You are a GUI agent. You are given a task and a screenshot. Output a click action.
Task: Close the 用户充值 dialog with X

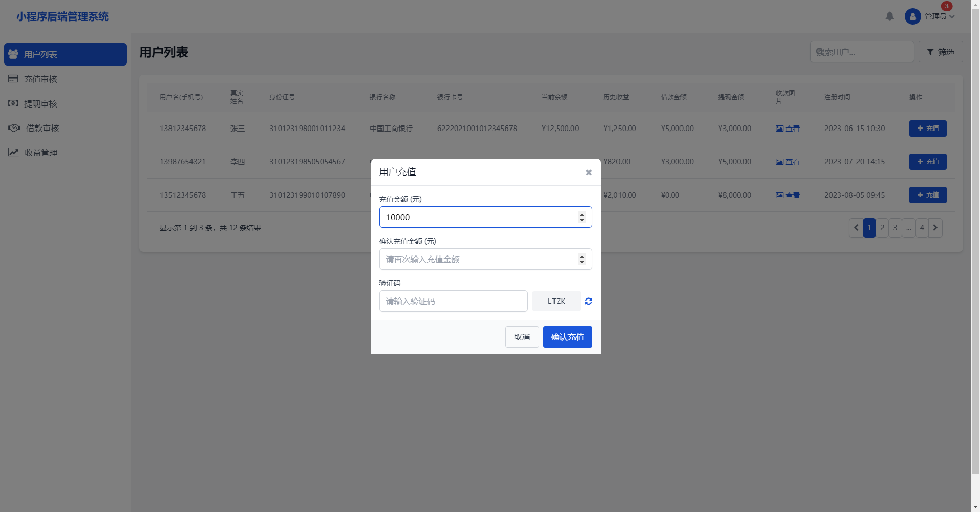[589, 173]
